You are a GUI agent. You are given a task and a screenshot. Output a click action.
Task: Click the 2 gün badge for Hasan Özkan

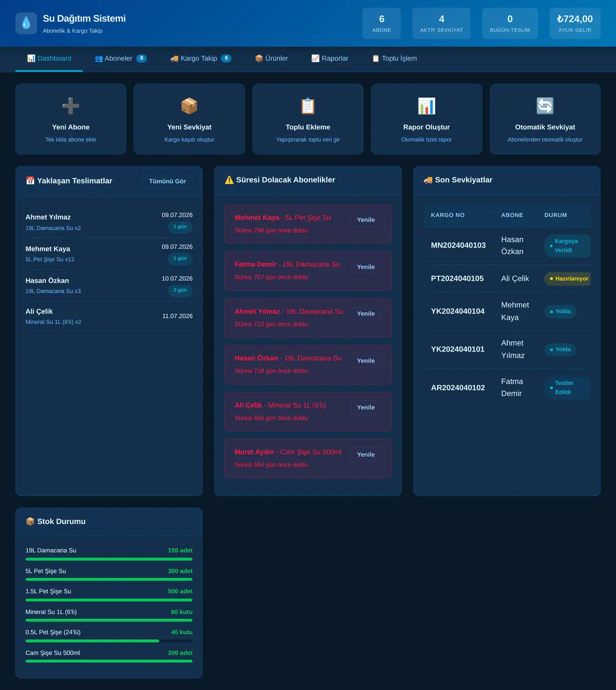[180, 291]
